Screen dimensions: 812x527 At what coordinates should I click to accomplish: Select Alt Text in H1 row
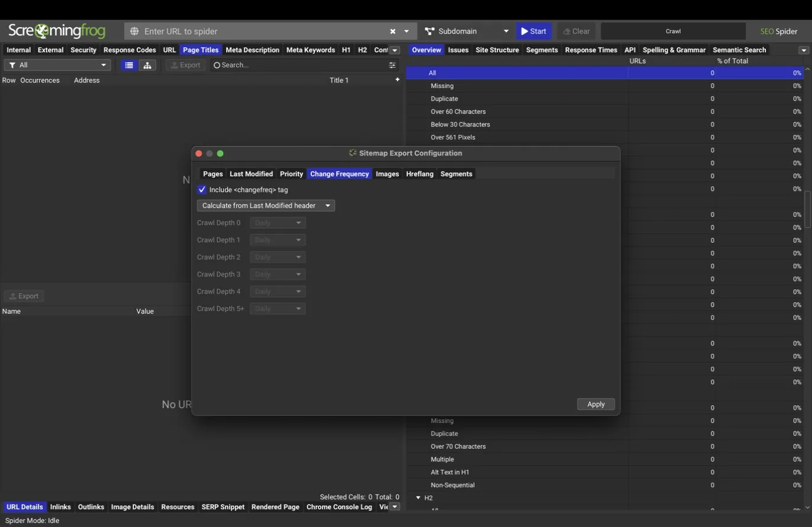(604, 473)
